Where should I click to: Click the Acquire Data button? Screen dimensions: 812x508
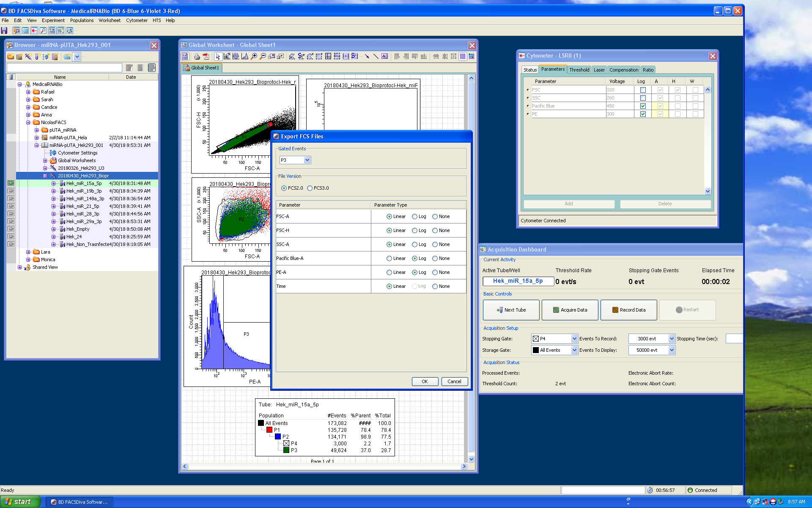click(570, 310)
